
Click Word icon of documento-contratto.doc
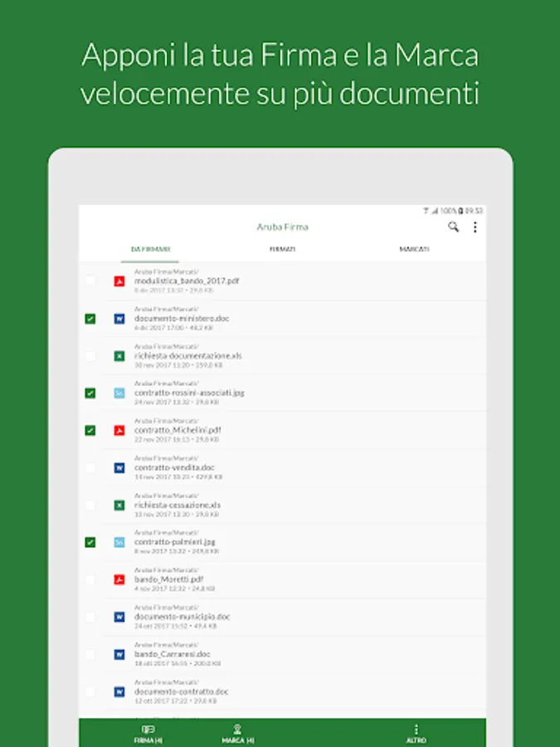coord(119,691)
